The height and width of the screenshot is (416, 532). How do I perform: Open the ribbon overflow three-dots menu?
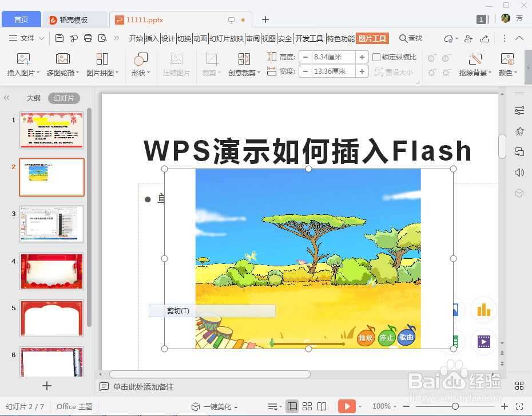click(504, 38)
